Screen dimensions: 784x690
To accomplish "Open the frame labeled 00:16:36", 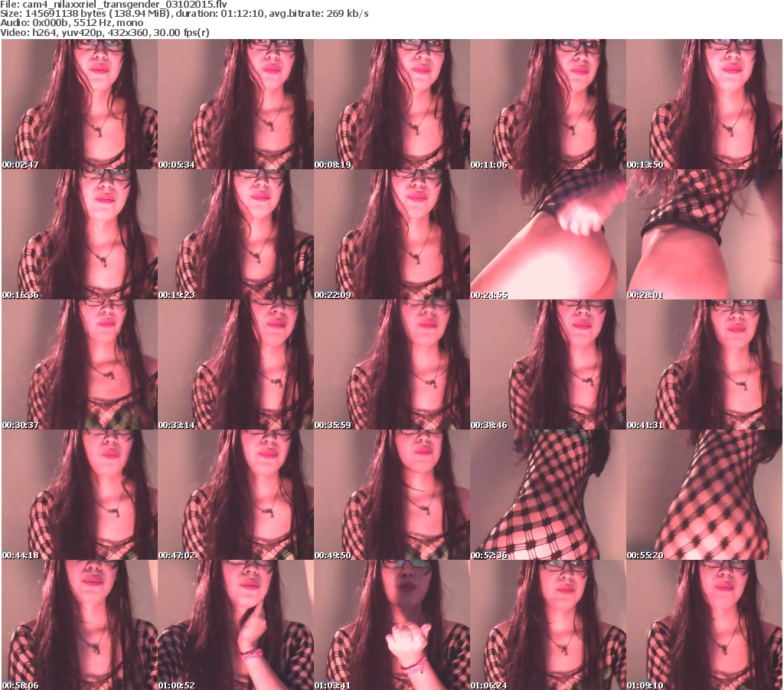I will tap(80, 234).
